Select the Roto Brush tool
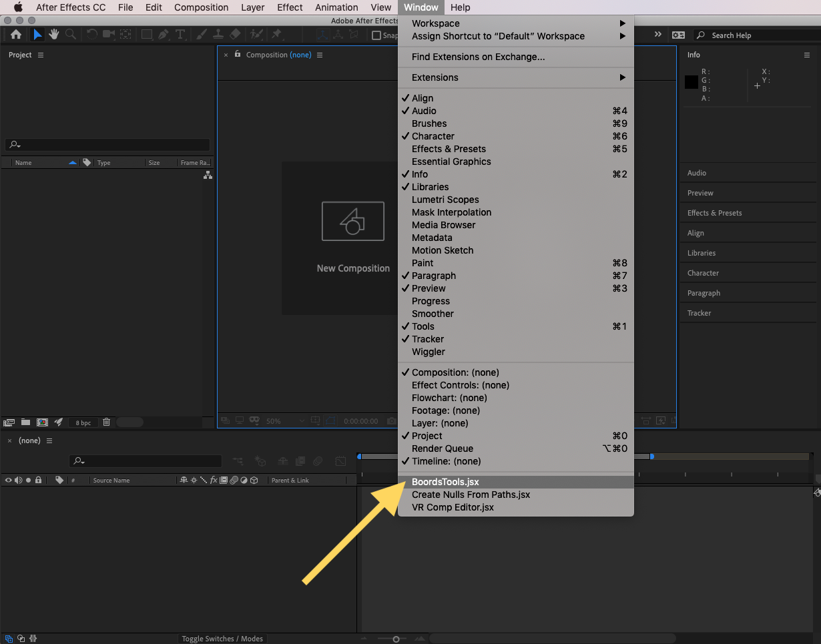This screenshot has width=821, height=644. coord(256,35)
